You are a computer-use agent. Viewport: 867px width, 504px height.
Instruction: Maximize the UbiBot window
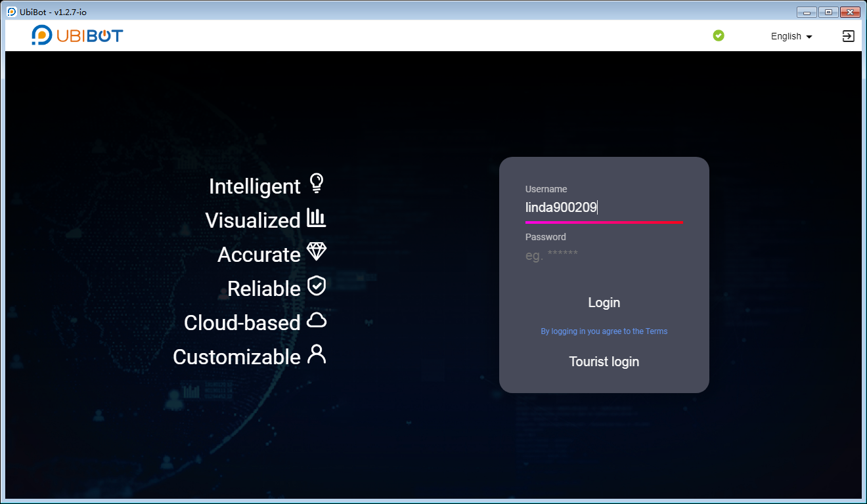point(828,12)
